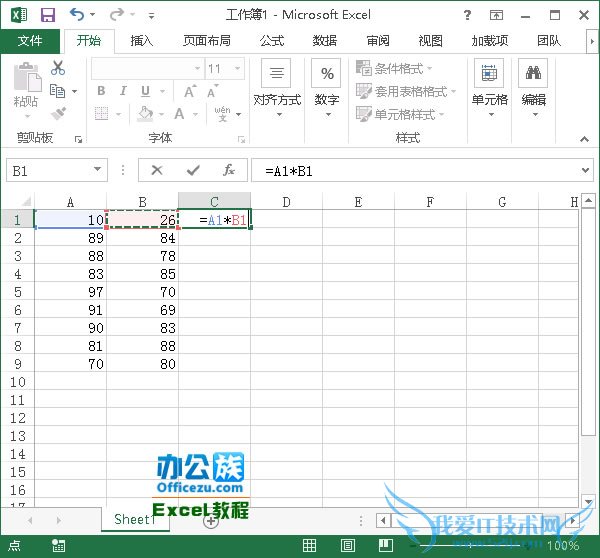Image resolution: width=600 pixels, height=558 pixels.
Task: Add a new sheet with plus icon
Action: tap(211, 520)
